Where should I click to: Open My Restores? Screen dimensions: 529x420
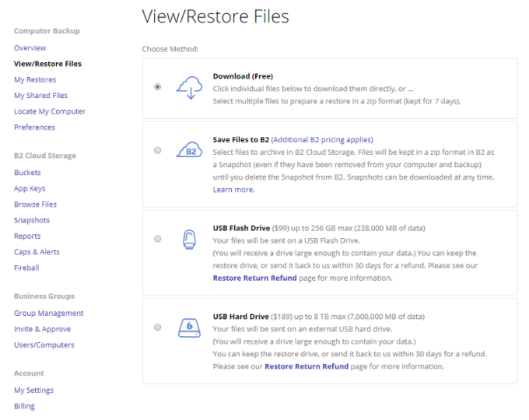(35, 79)
